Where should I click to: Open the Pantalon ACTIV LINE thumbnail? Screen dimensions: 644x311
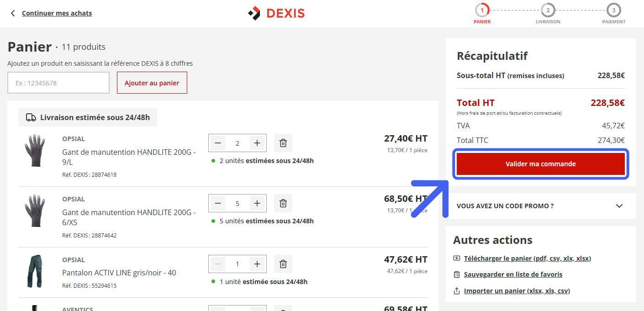35,271
